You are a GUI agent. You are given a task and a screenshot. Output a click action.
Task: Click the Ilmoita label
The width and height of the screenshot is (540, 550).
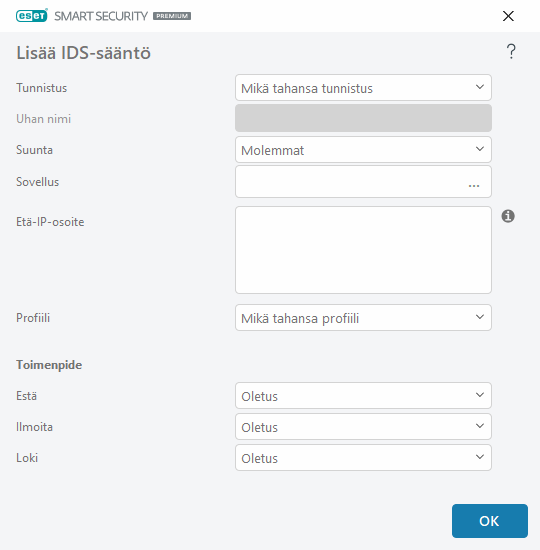pos(34,427)
